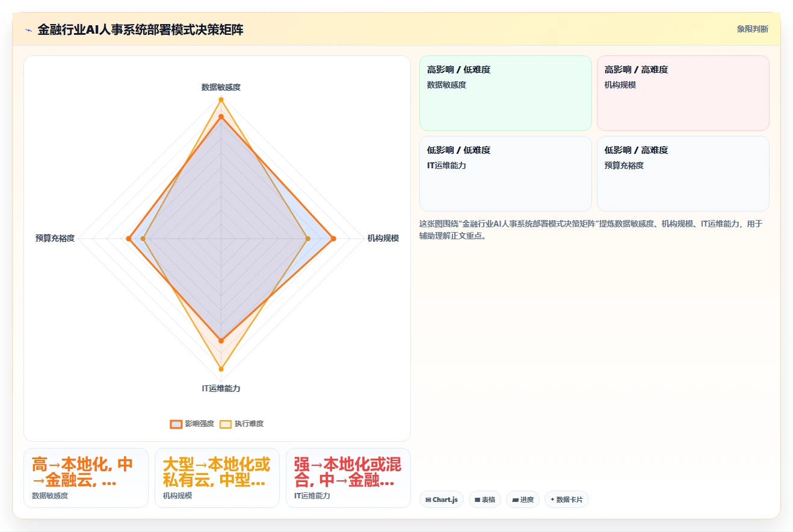Select the Chart.js tag chip
The height and width of the screenshot is (532, 793).
click(442, 500)
